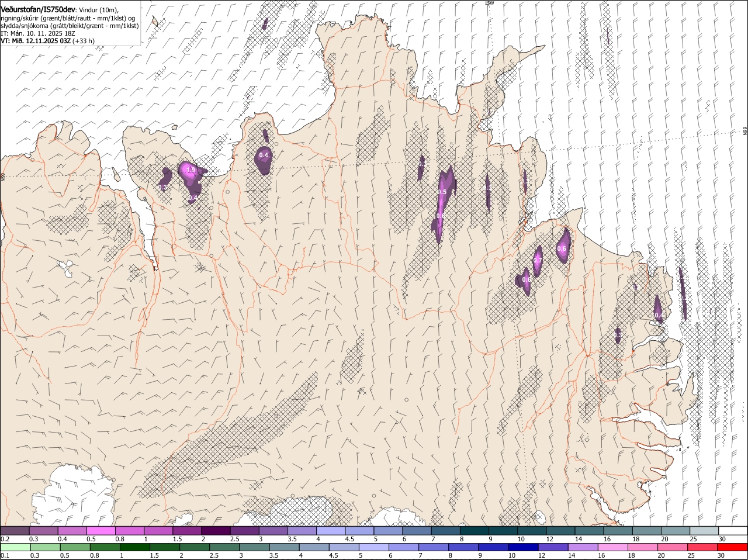748x560 pixels.
Task: Select the 25 light grey swatch in snow legend
Action: [x=704, y=531]
